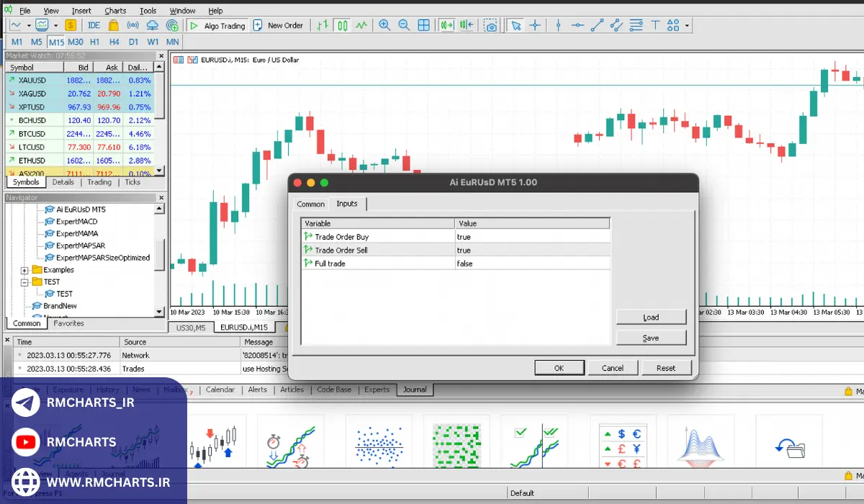864x504 pixels.
Task: Click the OK button in dialog
Action: tap(559, 368)
